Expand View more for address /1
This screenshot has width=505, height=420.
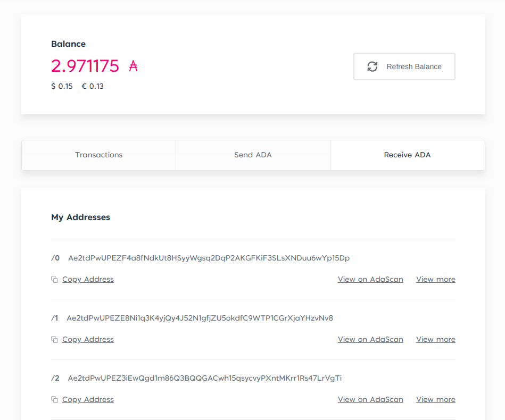pos(436,340)
